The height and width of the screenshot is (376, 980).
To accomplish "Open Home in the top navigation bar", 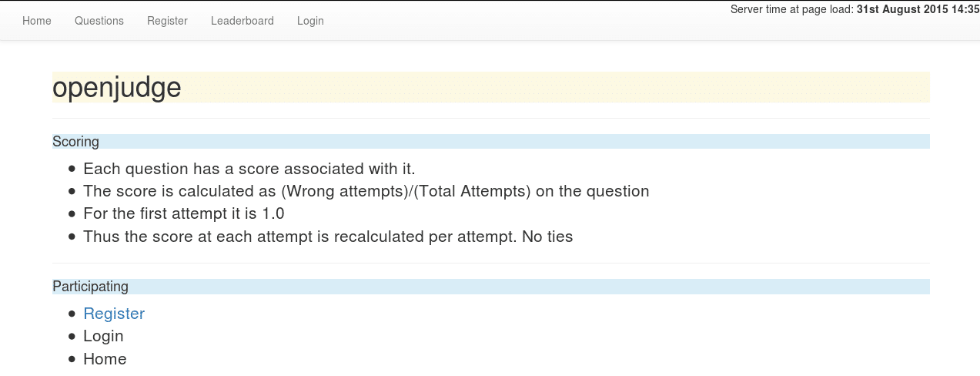I will coord(37,21).
